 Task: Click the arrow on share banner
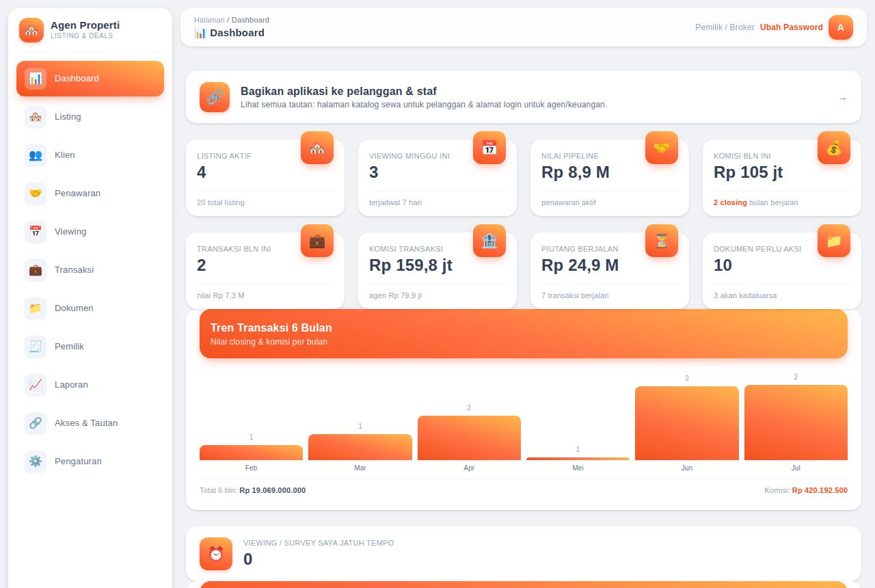(842, 98)
